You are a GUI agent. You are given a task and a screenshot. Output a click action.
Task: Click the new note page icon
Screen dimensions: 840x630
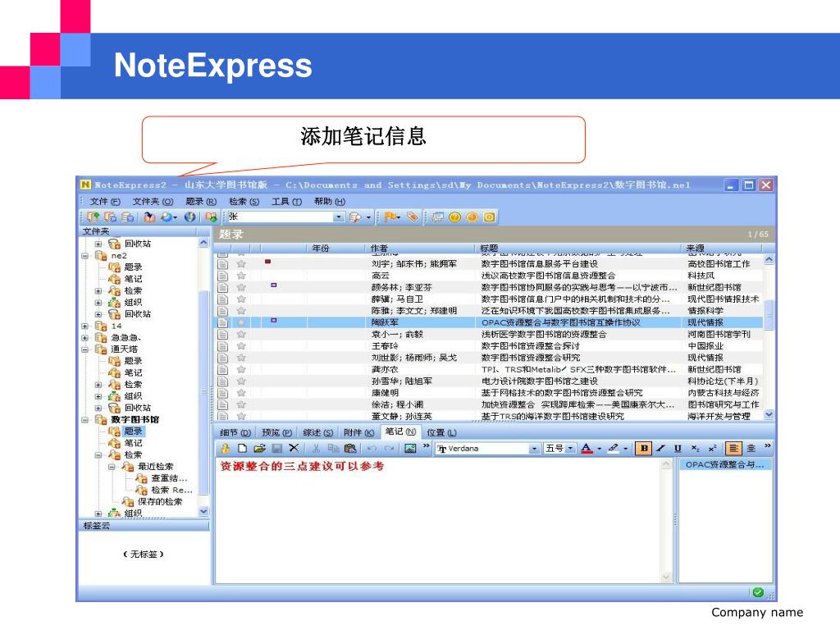[x=242, y=449]
